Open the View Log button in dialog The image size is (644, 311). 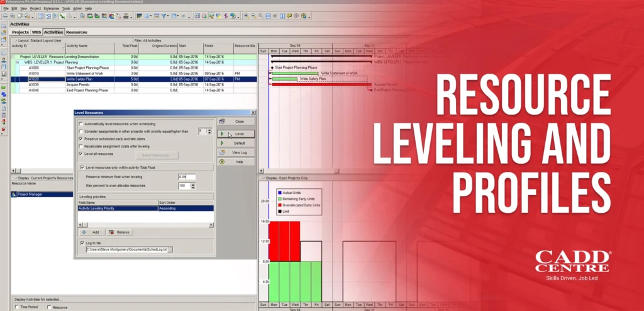click(x=238, y=152)
